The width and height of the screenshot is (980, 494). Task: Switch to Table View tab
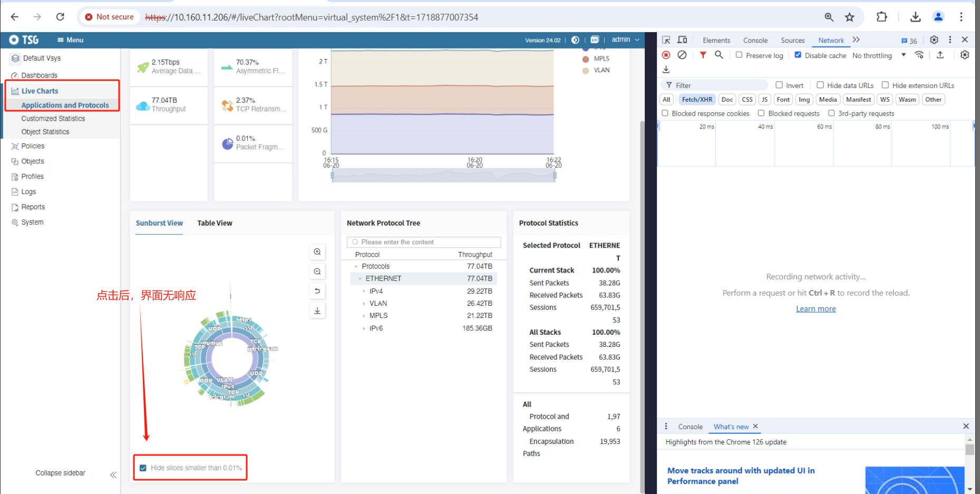click(x=215, y=223)
